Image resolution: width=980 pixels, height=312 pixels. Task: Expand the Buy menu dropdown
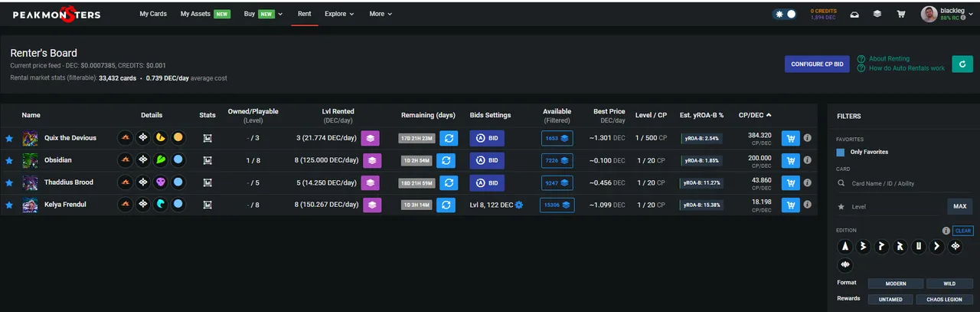click(x=263, y=14)
